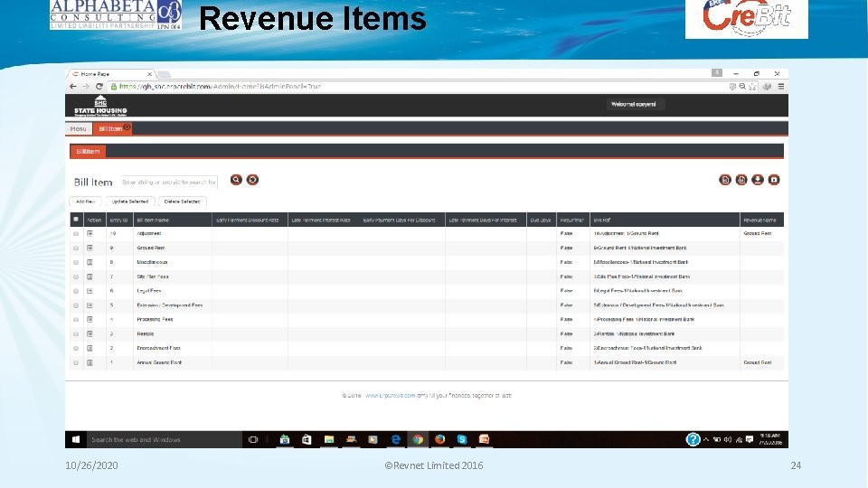The image size is (868, 488).
Task: Click the State Housing logo
Action: (x=100, y=106)
